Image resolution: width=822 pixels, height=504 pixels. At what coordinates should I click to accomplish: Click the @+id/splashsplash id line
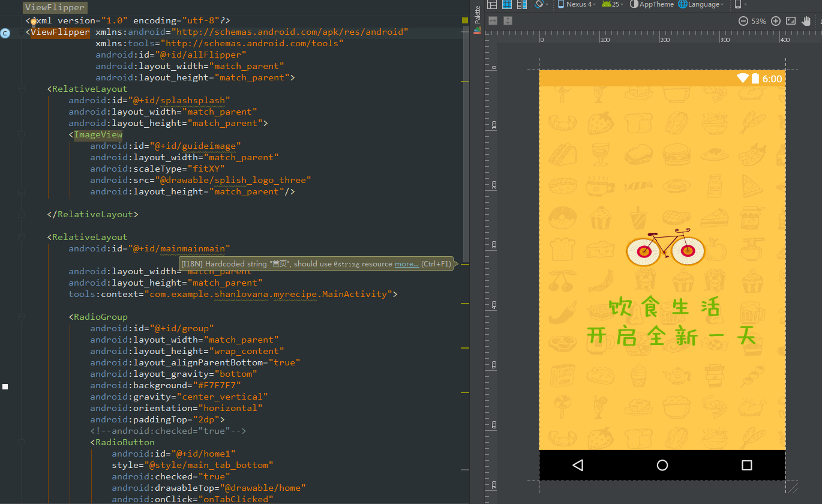(x=149, y=100)
